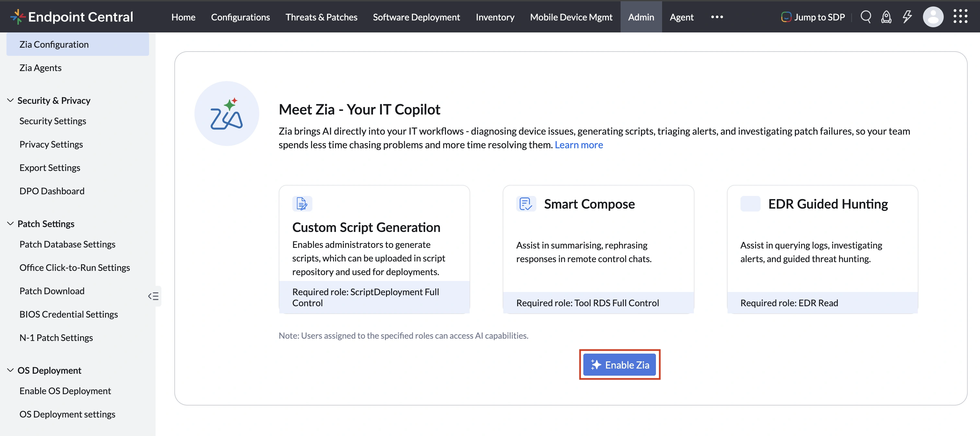Jump to SDP from the header

[813, 17]
